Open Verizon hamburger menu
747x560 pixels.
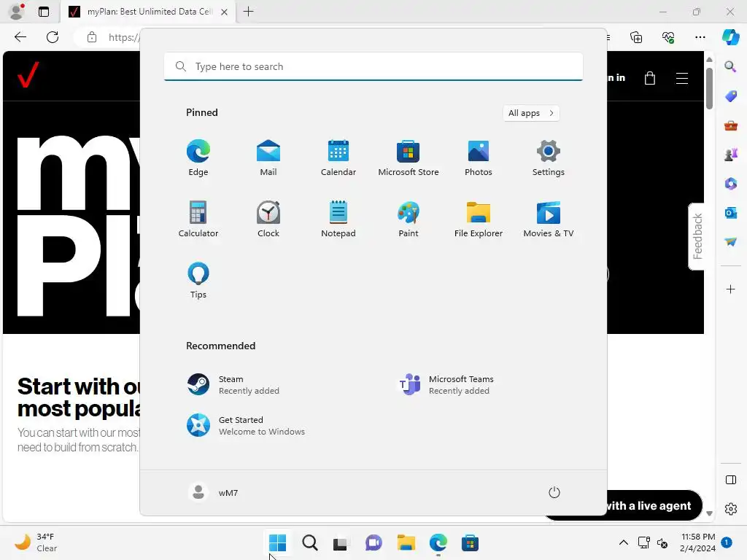point(682,78)
